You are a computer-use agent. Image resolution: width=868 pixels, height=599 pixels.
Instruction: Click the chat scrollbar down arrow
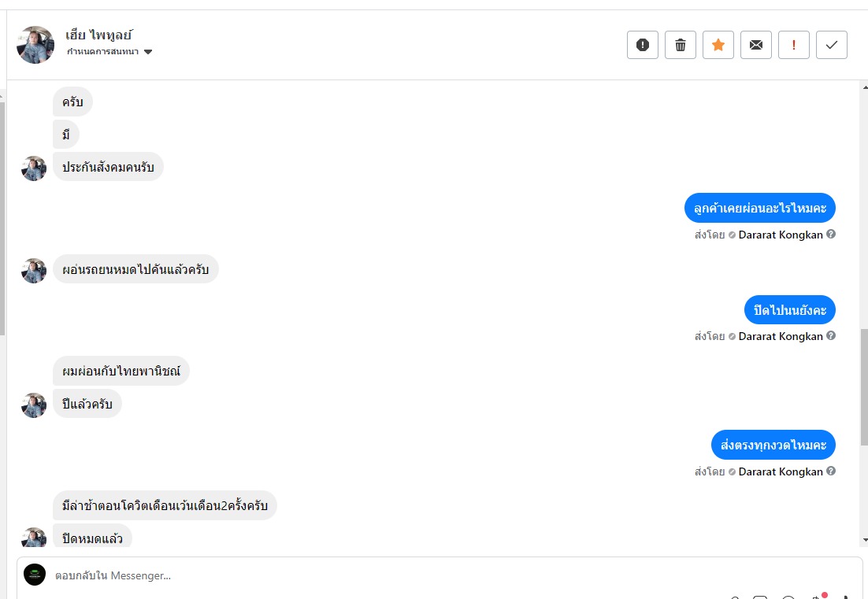864,540
